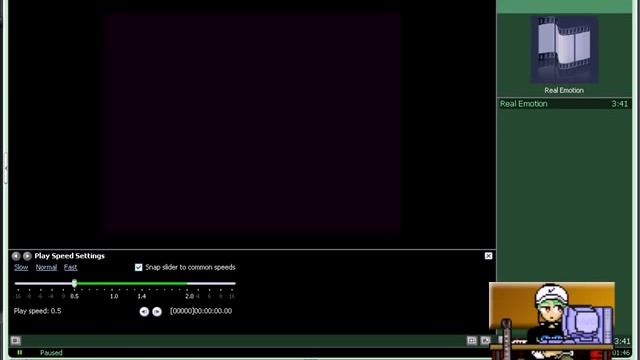The image size is (640, 360).
Task: Click the Paused status text
Action: pyautogui.click(x=51, y=353)
